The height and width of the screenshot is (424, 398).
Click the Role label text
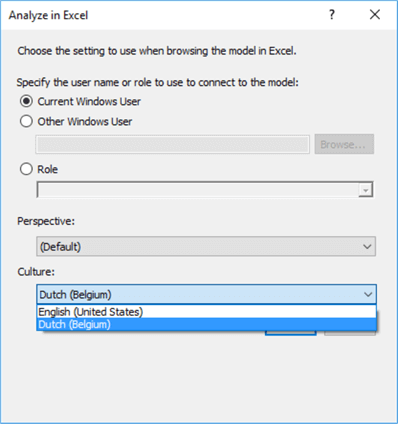coord(47,169)
